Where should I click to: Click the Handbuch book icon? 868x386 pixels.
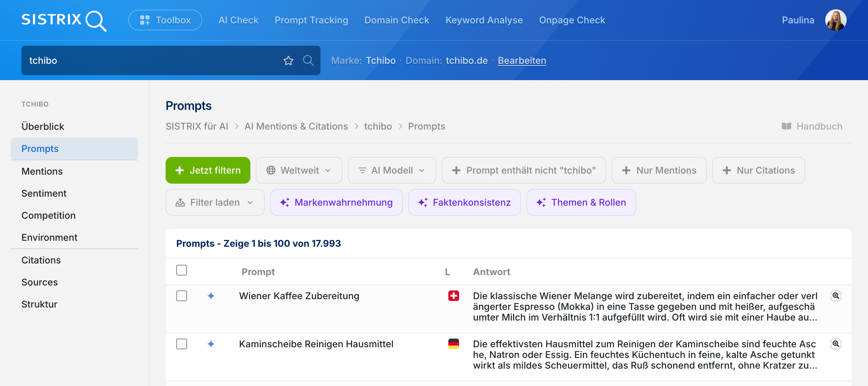(786, 127)
